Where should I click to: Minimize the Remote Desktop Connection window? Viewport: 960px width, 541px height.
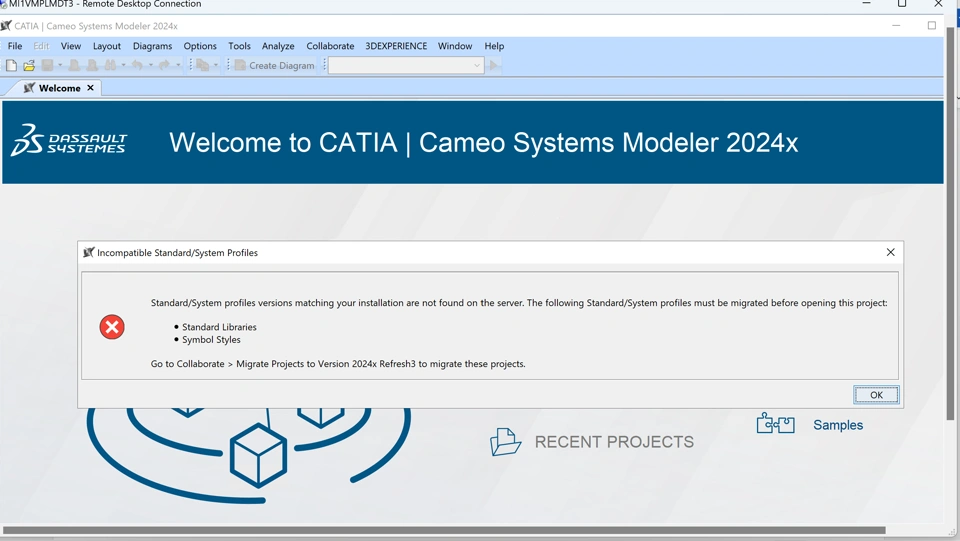(x=866, y=4)
